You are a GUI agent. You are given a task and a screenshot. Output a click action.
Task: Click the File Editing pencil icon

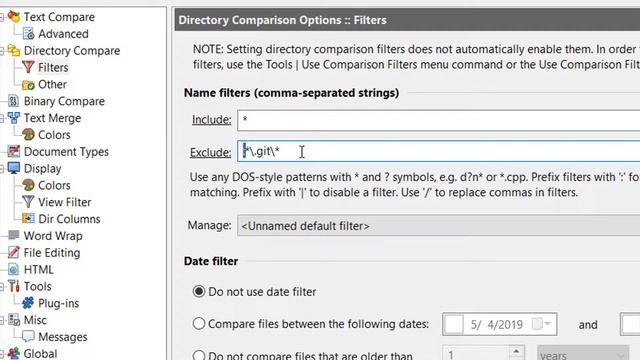13,252
